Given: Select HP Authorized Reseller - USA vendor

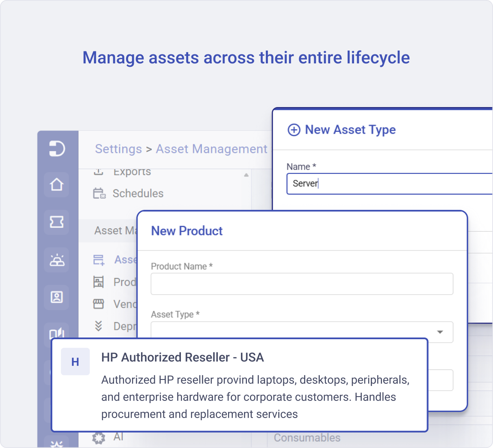Looking at the screenshot, I should 240,385.
